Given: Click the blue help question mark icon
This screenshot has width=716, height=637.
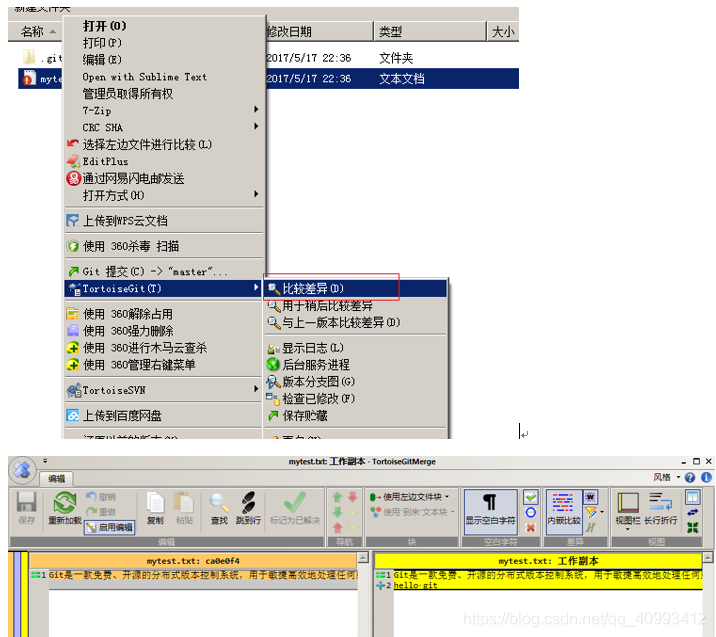Looking at the screenshot, I should (x=690, y=478).
